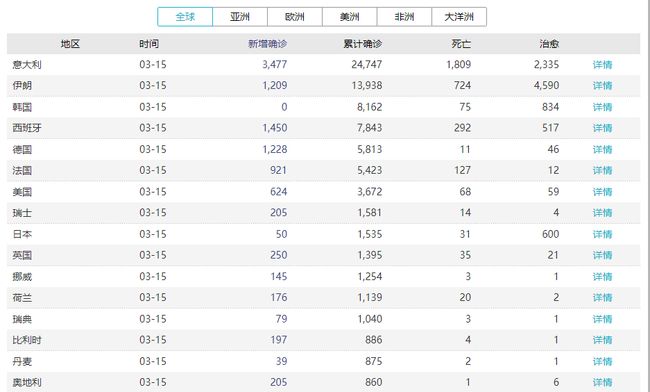The image size is (650, 392).
Task: Select the 荷兰 region cell
Action: pos(22,298)
